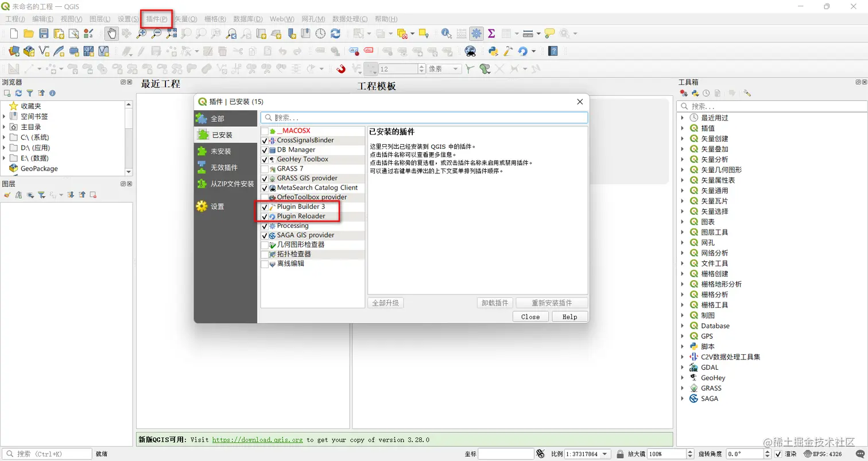Select the Measure Line ruler tool
Image resolution: width=868 pixels, height=461 pixels.
pos(528,34)
